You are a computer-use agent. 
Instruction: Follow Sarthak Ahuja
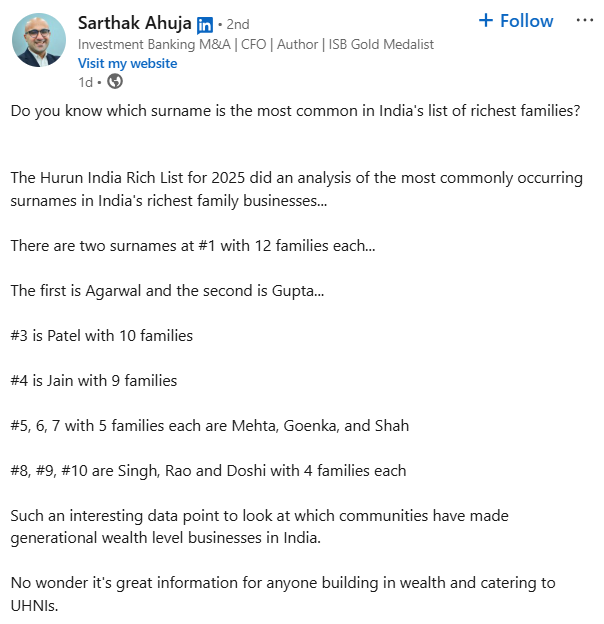[x=516, y=21]
